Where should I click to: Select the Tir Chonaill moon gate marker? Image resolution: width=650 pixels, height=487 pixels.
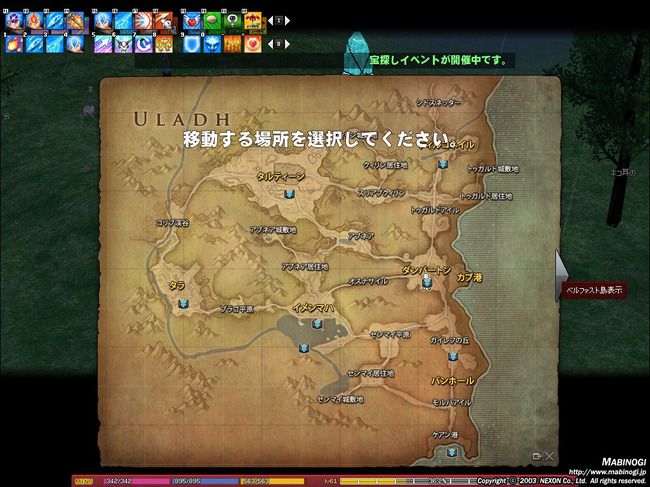point(443,164)
